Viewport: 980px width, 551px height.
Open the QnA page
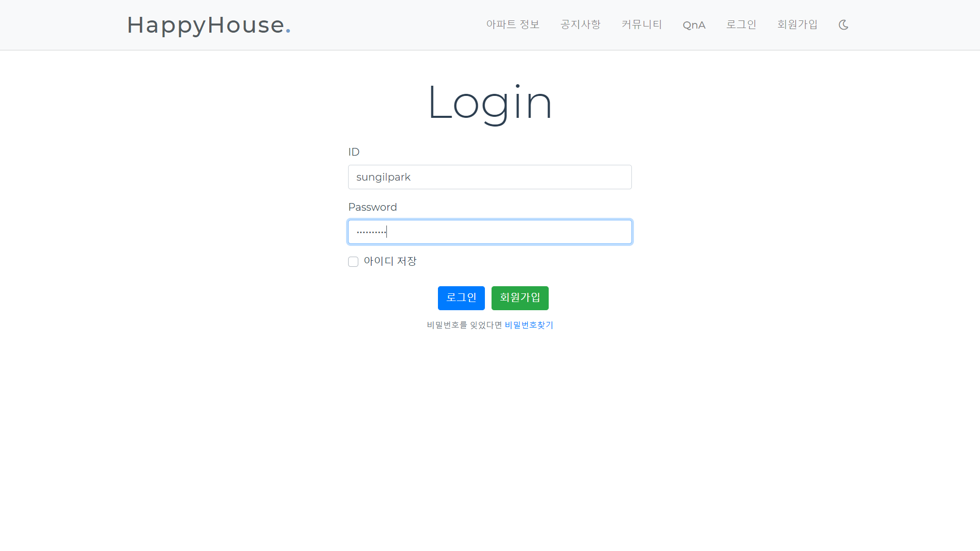(x=694, y=24)
